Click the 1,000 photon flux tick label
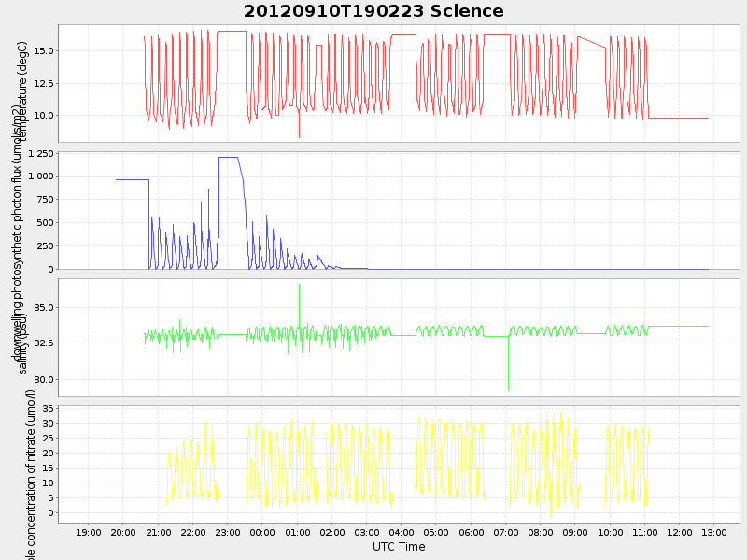Viewport: 747px width, 560px height. tap(41, 176)
